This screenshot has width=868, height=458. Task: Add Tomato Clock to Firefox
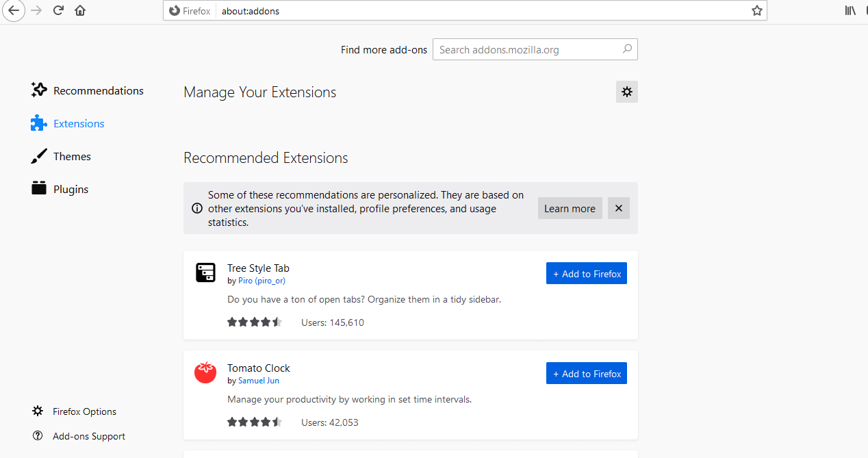(586, 374)
